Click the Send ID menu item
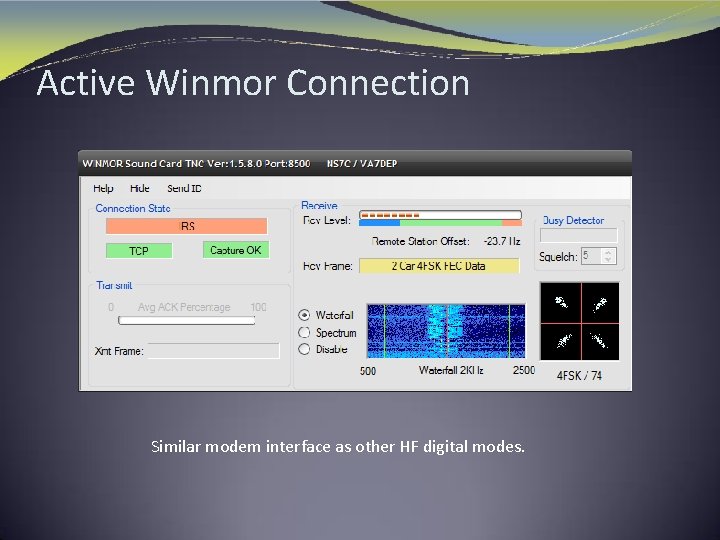This screenshot has width=720, height=540. point(184,188)
